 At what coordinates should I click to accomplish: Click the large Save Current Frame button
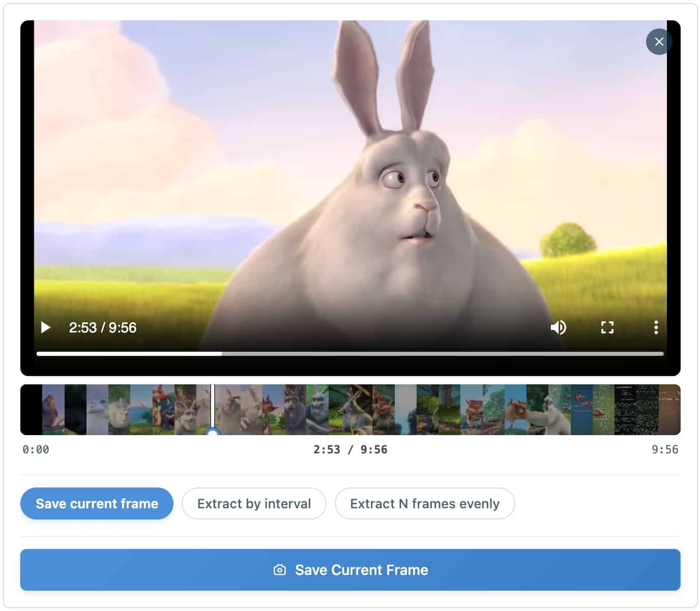[350, 570]
